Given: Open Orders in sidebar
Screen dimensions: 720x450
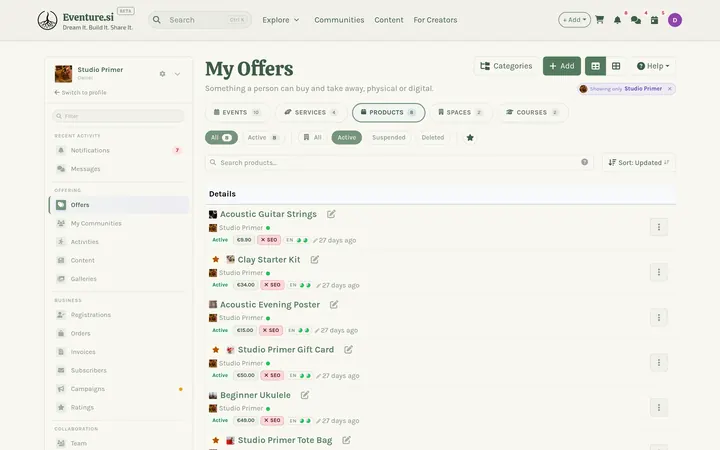Looking at the screenshot, I should (119, 333).
